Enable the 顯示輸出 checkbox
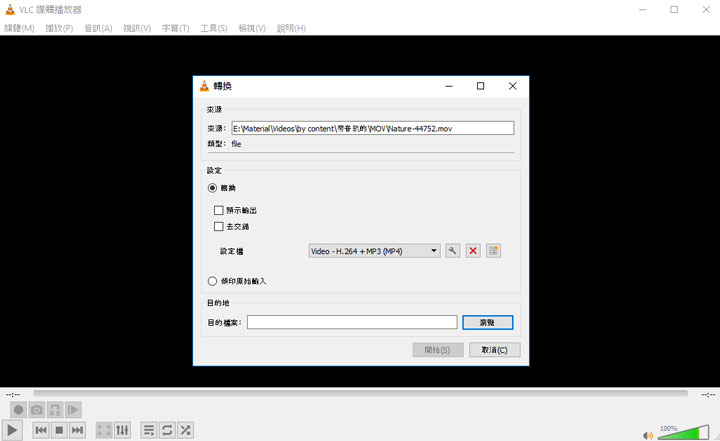Image resolution: width=720 pixels, height=441 pixels. click(x=219, y=210)
